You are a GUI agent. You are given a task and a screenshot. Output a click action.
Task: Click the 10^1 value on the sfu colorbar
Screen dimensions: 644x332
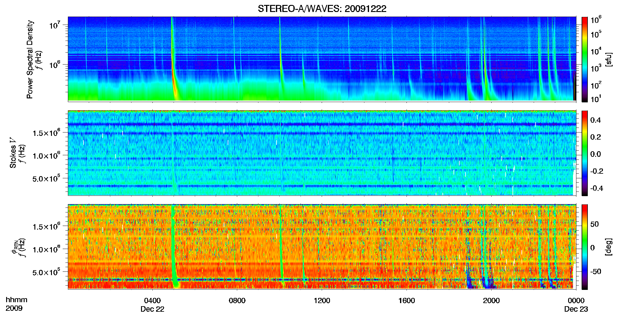pyautogui.click(x=596, y=98)
